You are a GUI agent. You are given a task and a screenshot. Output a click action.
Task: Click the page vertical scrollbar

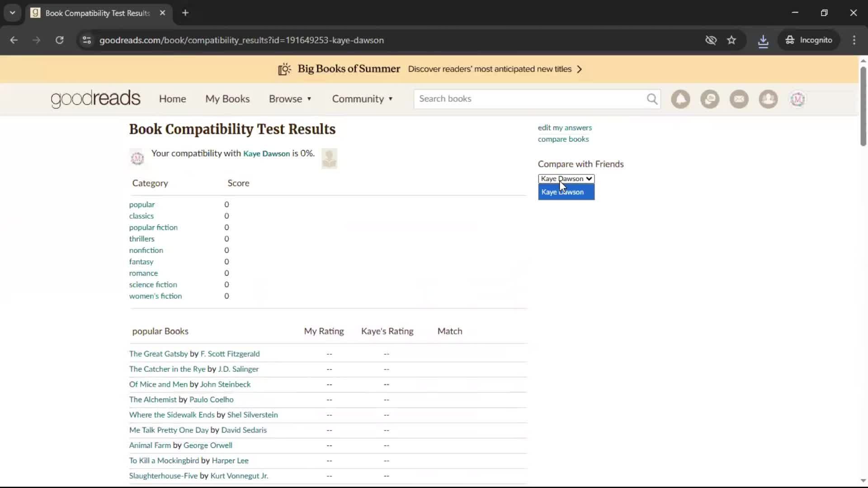click(x=863, y=107)
